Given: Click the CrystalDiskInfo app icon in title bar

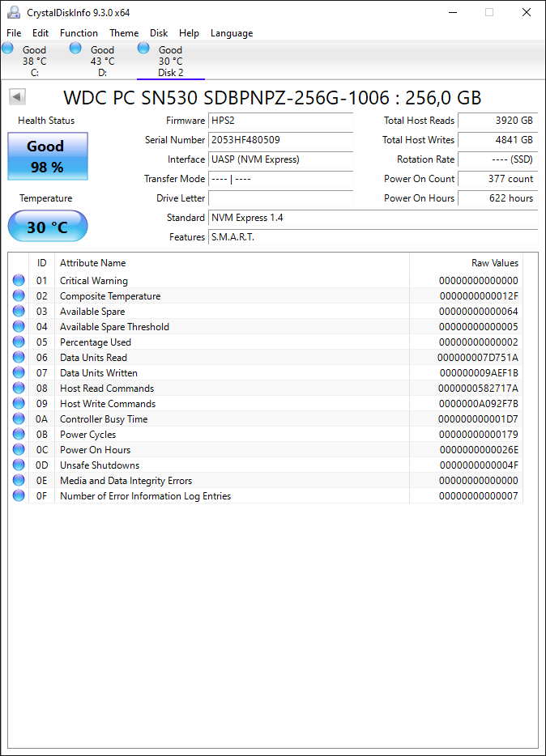Looking at the screenshot, I should (x=14, y=12).
